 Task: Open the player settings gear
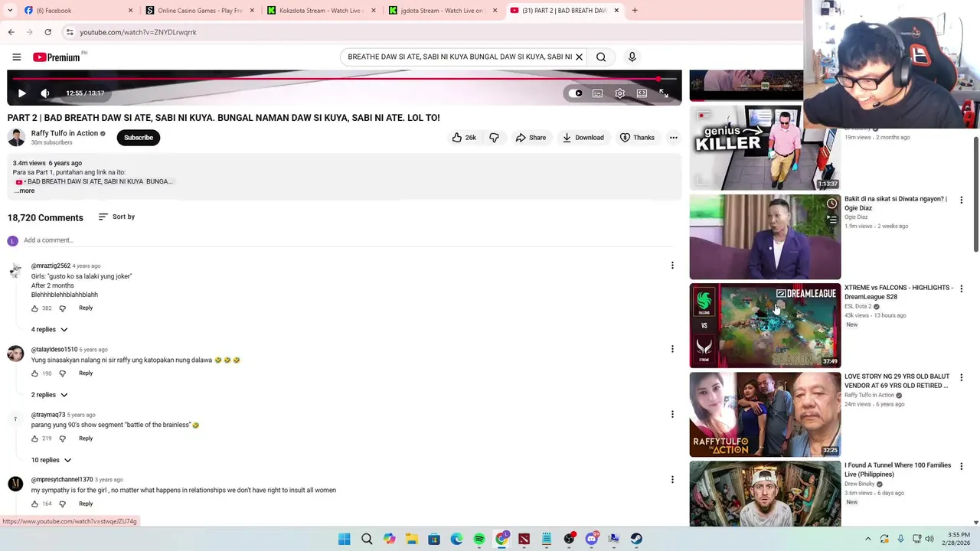click(619, 93)
